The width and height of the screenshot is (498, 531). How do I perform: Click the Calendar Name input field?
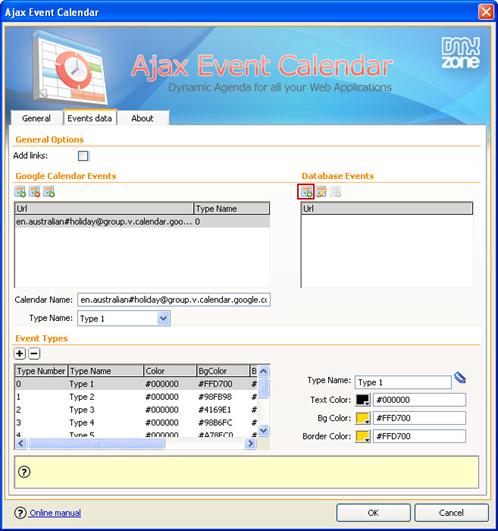(x=174, y=300)
